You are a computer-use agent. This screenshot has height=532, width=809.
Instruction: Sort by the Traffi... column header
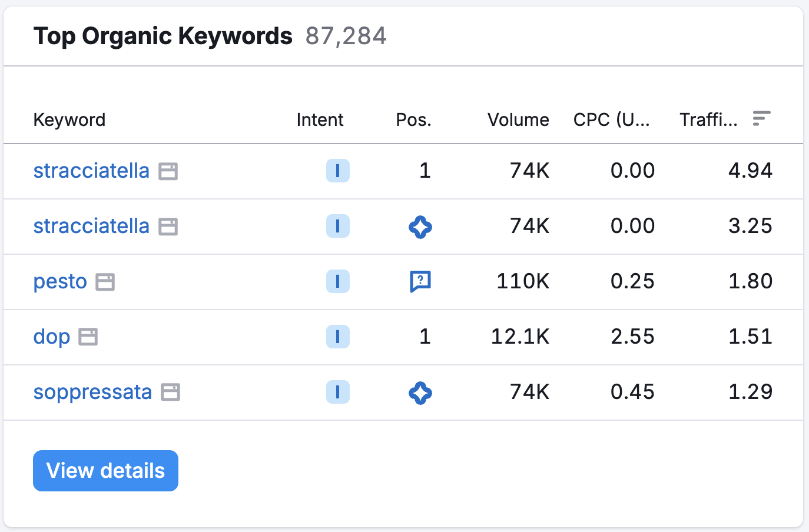(x=709, y=120)
